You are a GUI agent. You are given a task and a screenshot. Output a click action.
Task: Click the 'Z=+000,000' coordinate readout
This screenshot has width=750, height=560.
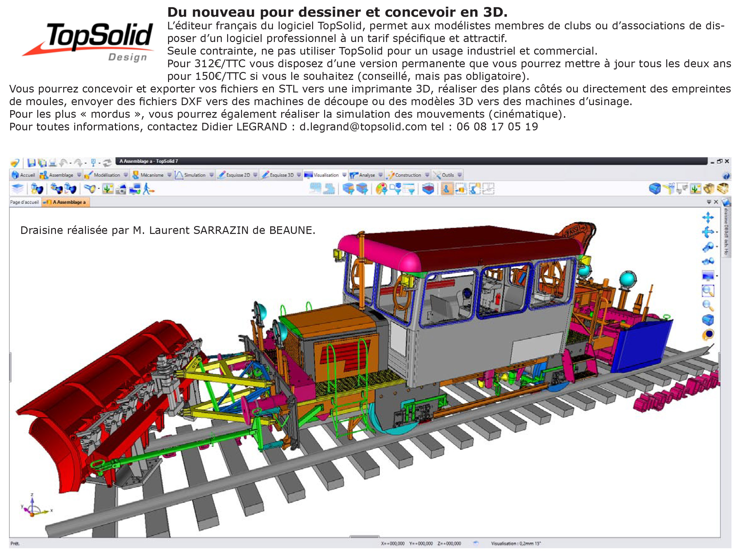pos(449,544)
